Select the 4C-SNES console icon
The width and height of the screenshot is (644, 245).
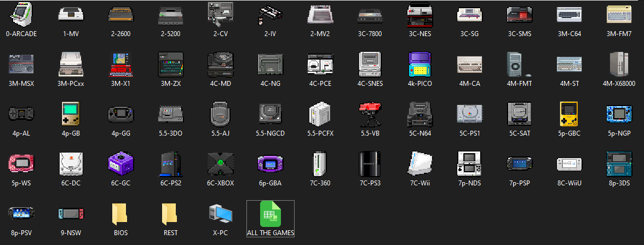pos(370,65)
